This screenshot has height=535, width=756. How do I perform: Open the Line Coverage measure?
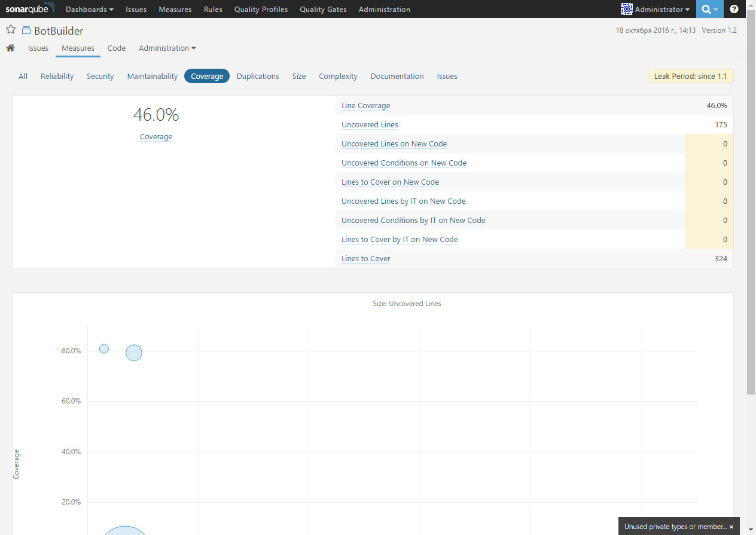coord(365,105)
